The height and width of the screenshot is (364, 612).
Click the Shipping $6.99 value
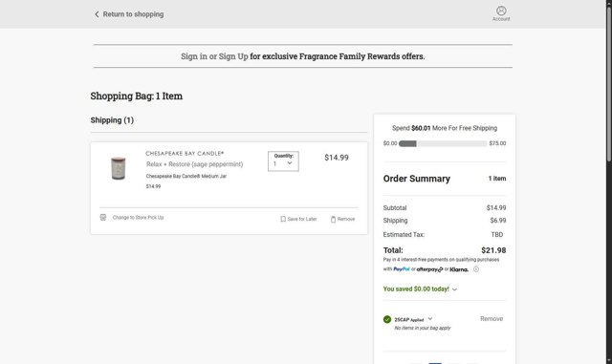[x=498, y=221]
